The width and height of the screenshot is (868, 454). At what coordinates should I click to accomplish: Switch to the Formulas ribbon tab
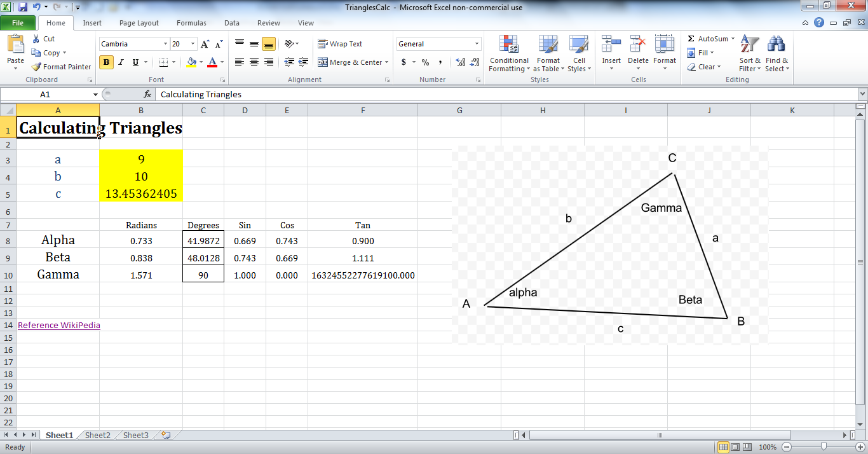pyautogui.click(x=191, y=23)
